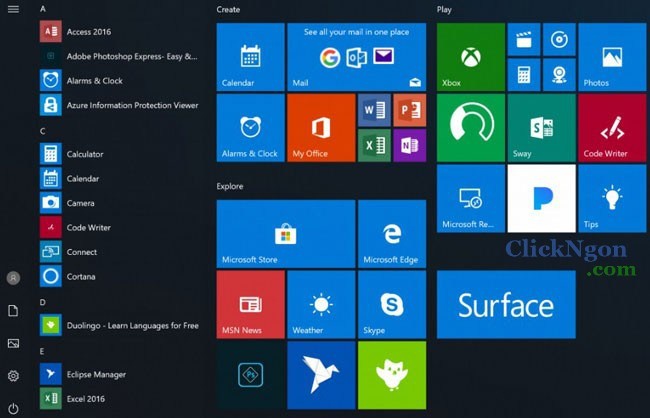Launch the Xbox tile

pyautogui.click(x=471, y=57)
